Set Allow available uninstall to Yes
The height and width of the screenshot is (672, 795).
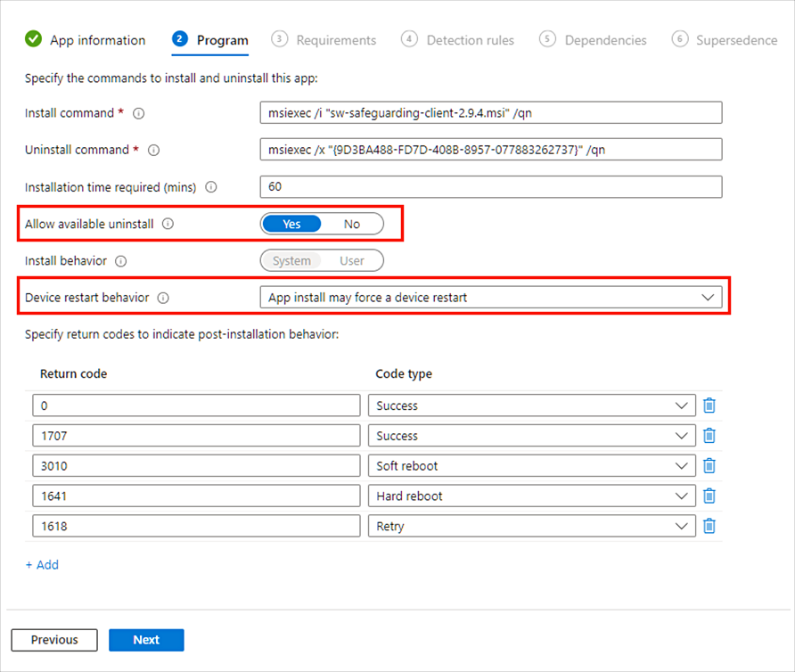(x=291, y=224)
